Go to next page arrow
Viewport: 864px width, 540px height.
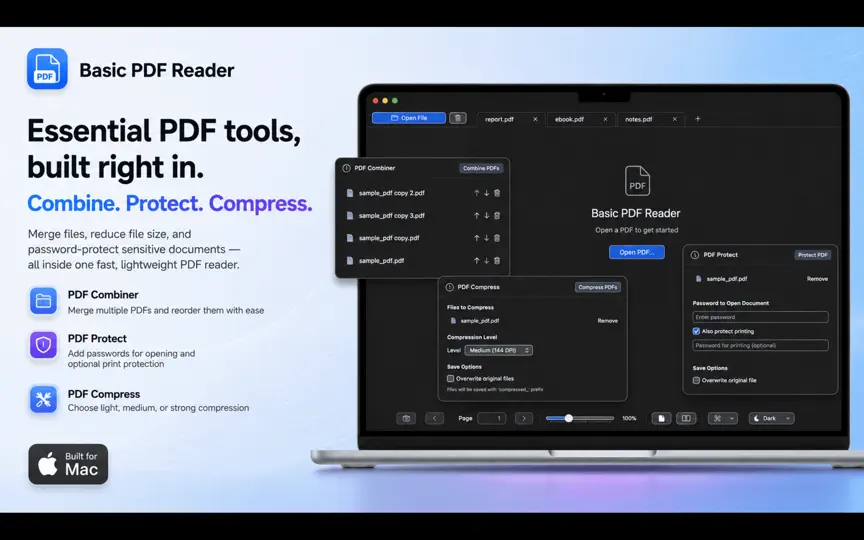click(524, 418)
